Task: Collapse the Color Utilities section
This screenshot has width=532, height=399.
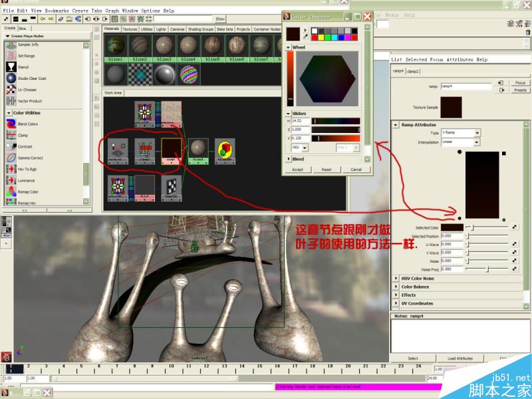Action: tap(9, 113)
